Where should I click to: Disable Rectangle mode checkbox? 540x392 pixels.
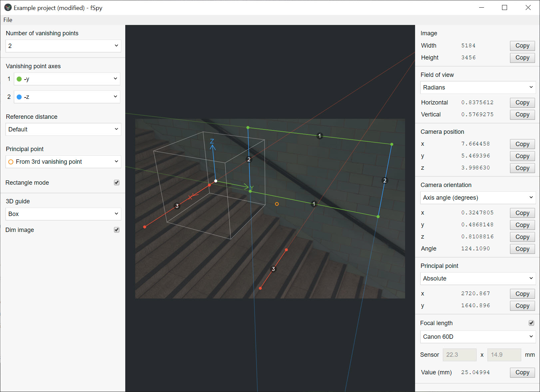[x=117, y=182]
